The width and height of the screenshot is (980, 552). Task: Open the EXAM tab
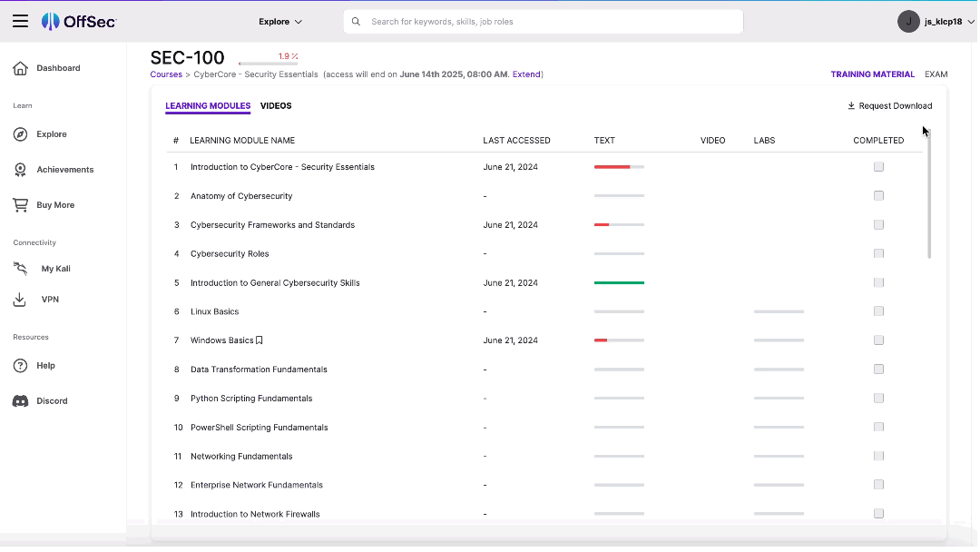tap(936, 74)
